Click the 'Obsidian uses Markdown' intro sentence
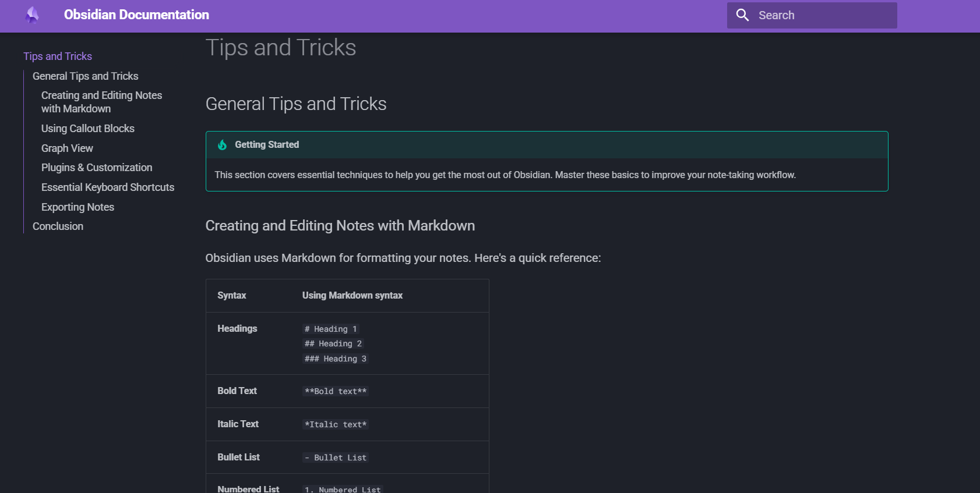 (x=403, y=258)
